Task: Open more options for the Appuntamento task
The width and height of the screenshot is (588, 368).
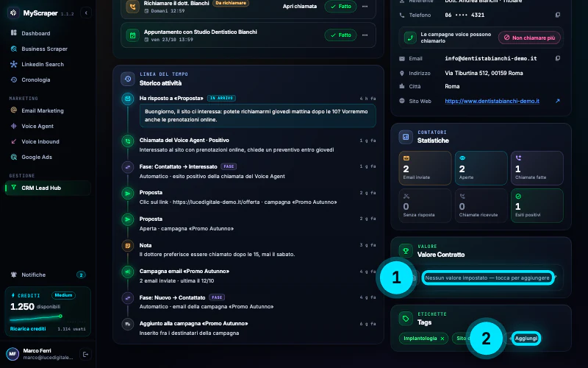Action: (x=365, y=35)
